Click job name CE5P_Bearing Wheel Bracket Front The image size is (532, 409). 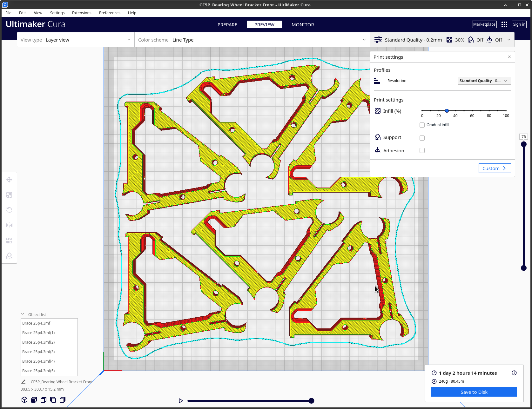62,382
